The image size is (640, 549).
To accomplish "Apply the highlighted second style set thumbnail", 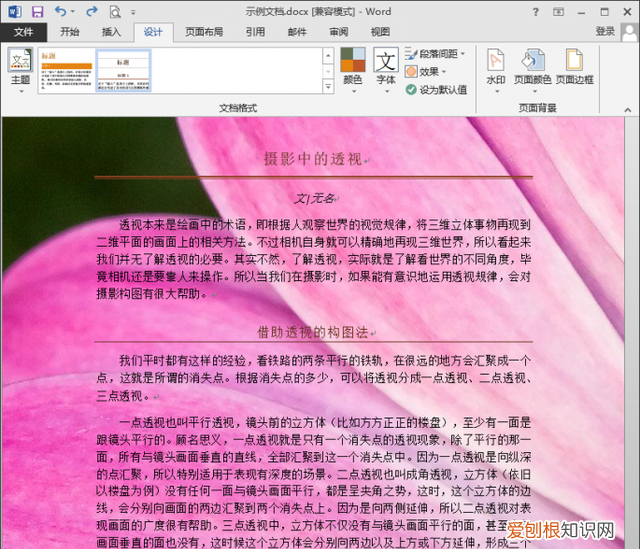I will [x=124, y=71].
